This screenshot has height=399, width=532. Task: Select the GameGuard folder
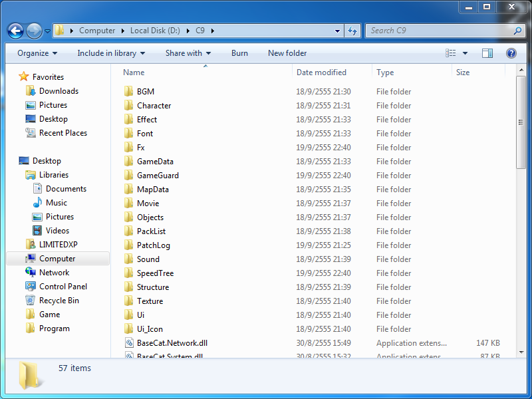coord(158,176)
